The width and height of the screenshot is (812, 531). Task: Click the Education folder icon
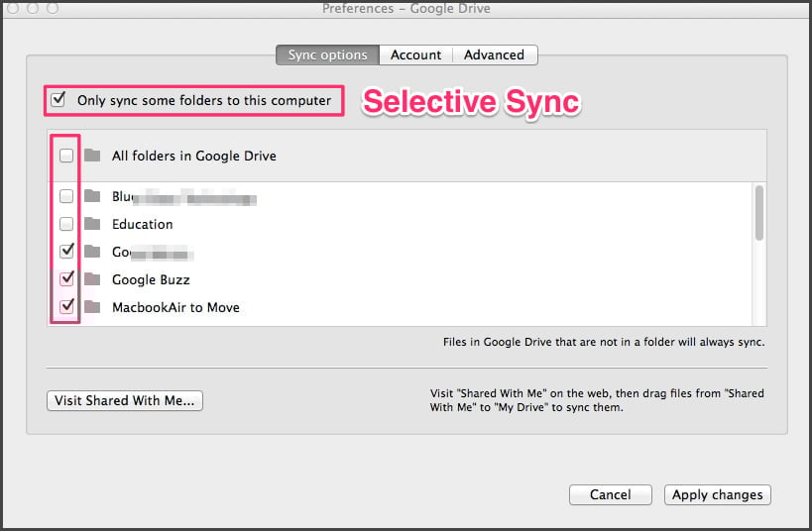[92, 224]
